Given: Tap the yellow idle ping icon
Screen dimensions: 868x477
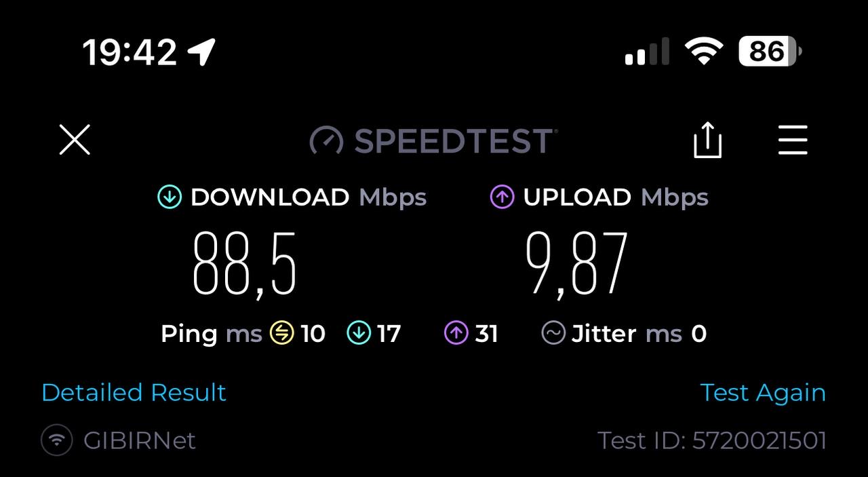Looking at the screenshot, I should (x=281, y=333).
